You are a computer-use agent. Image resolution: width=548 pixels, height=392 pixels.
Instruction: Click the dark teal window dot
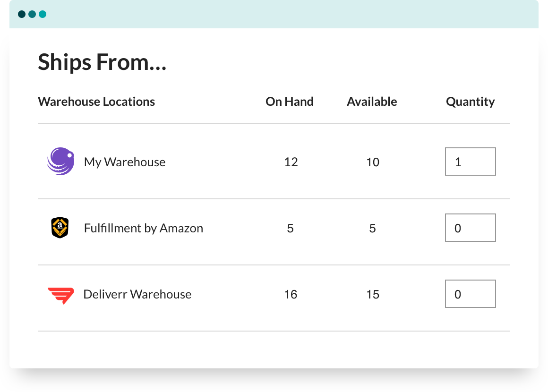[x=22, y=14]
